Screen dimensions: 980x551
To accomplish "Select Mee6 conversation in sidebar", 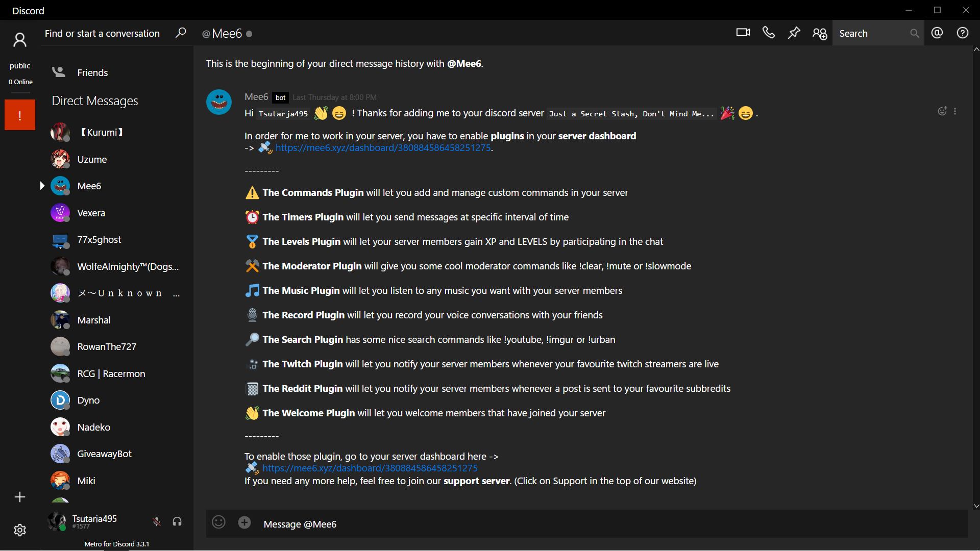I will 117,186.
